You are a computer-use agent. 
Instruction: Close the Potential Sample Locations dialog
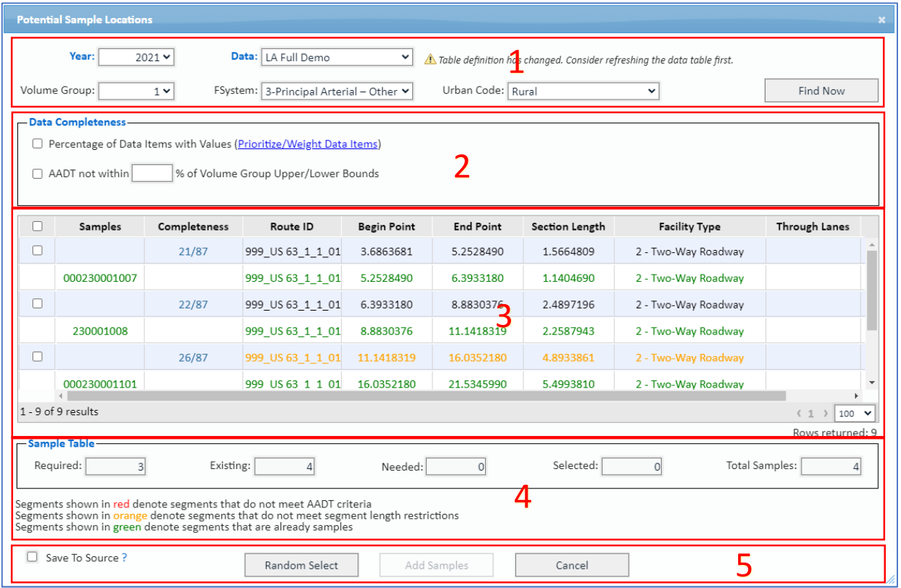pyautogui.click(x=882, y=20)
